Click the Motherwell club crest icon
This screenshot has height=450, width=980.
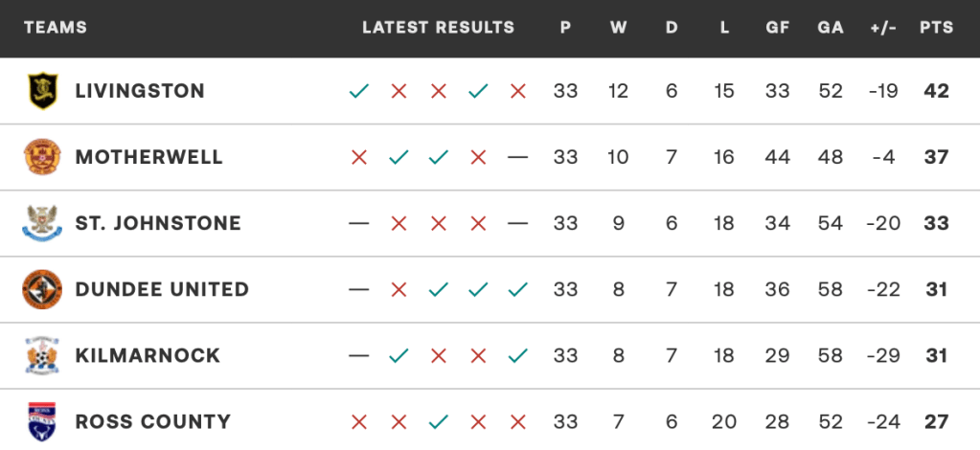coord(42,157)
